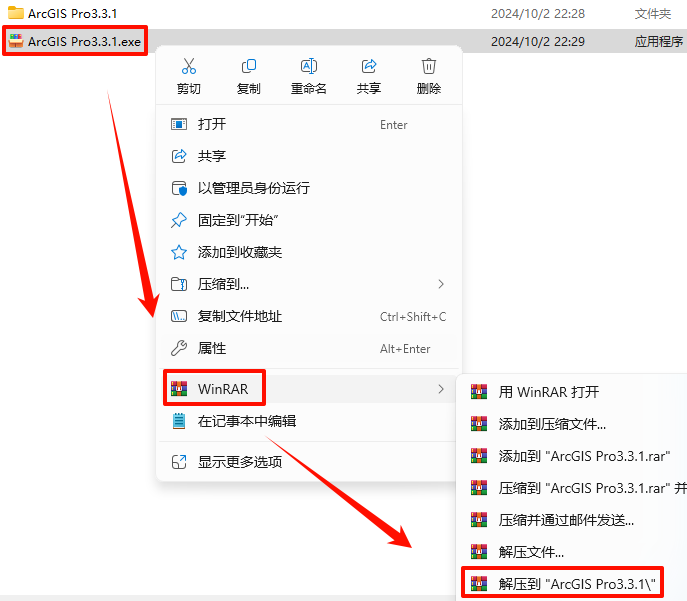Expand the Compress to (压缩到...) submenu arrow

coord(441,284)
